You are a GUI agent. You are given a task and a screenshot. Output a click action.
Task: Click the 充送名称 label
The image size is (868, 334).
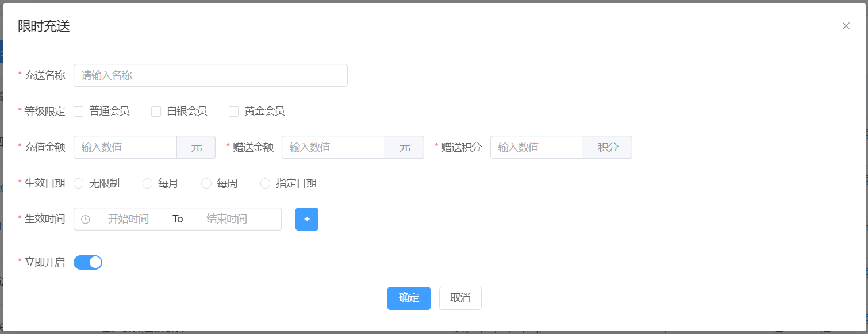point(45,75)
